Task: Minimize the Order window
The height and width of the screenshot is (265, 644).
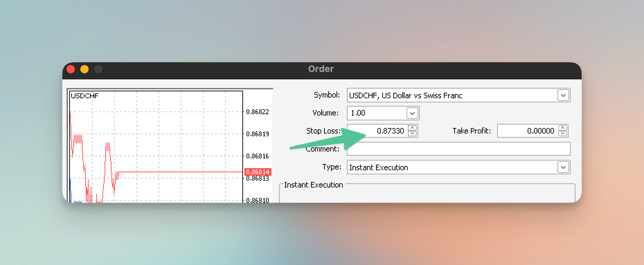Action: point(84,69)
